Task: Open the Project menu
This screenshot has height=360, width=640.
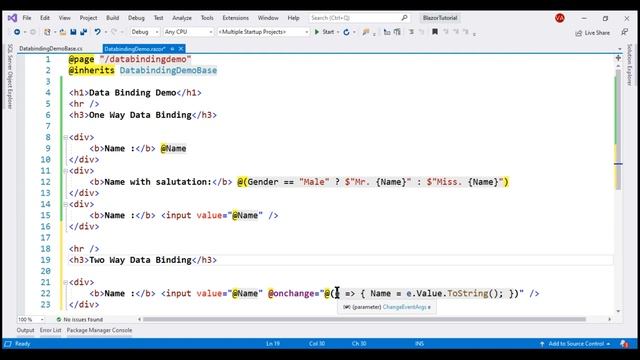Action: coord(88,18)
